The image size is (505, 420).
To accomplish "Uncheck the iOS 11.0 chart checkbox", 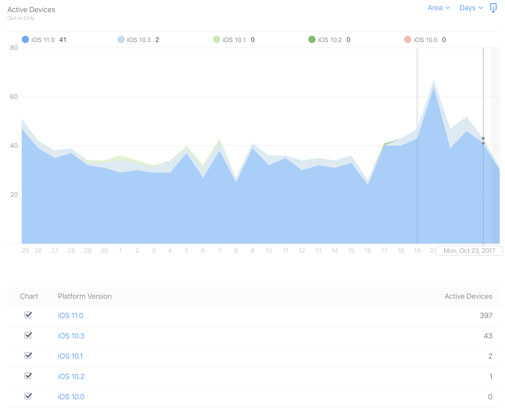I will 28,315.
